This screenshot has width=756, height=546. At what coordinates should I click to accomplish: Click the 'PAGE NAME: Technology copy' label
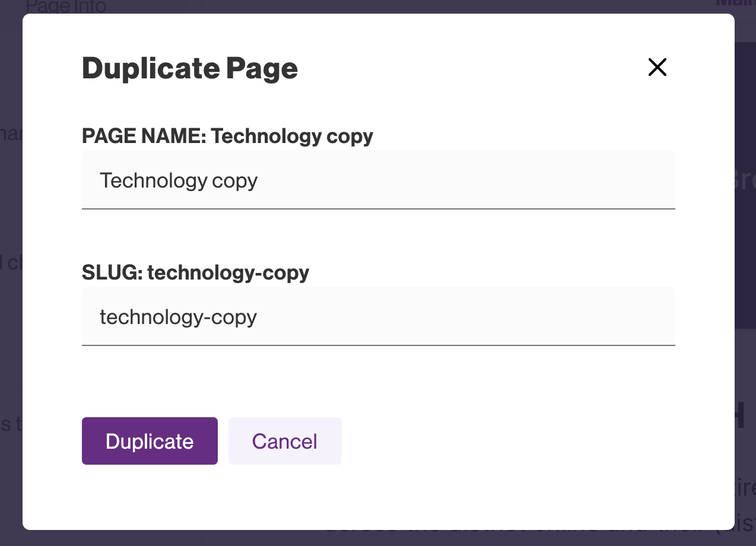[x=227, y=136]
